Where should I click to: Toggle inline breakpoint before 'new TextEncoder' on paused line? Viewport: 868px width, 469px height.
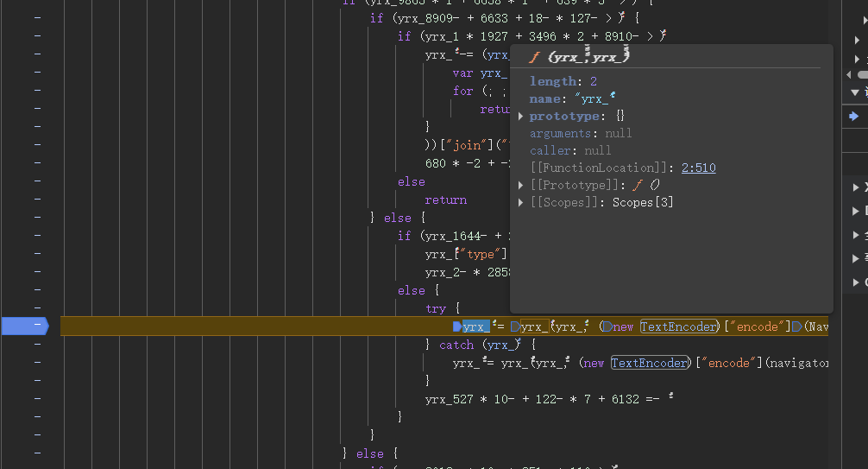(607, 327)
